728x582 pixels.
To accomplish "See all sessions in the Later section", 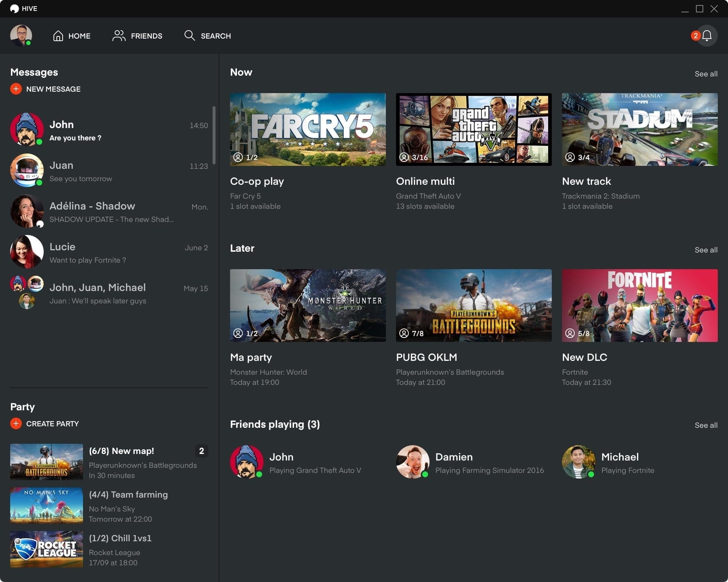I will (x=706, y=250).
